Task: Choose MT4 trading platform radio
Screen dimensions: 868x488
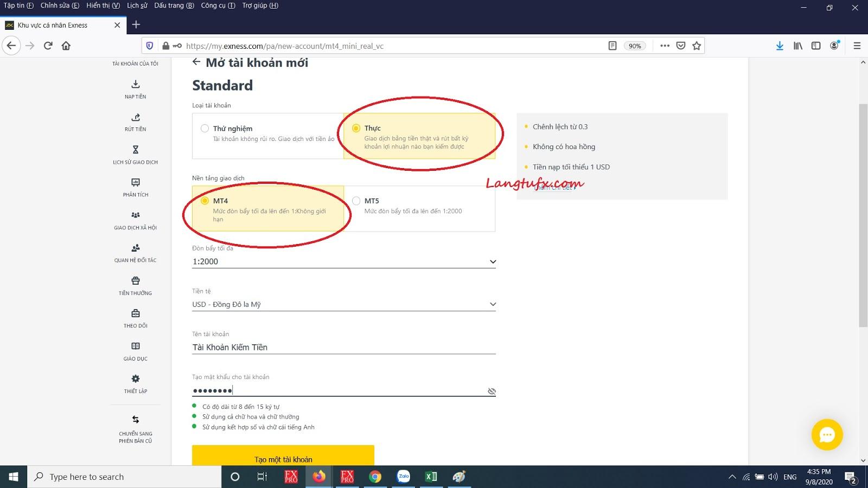Action: click(x=205, y=201)
